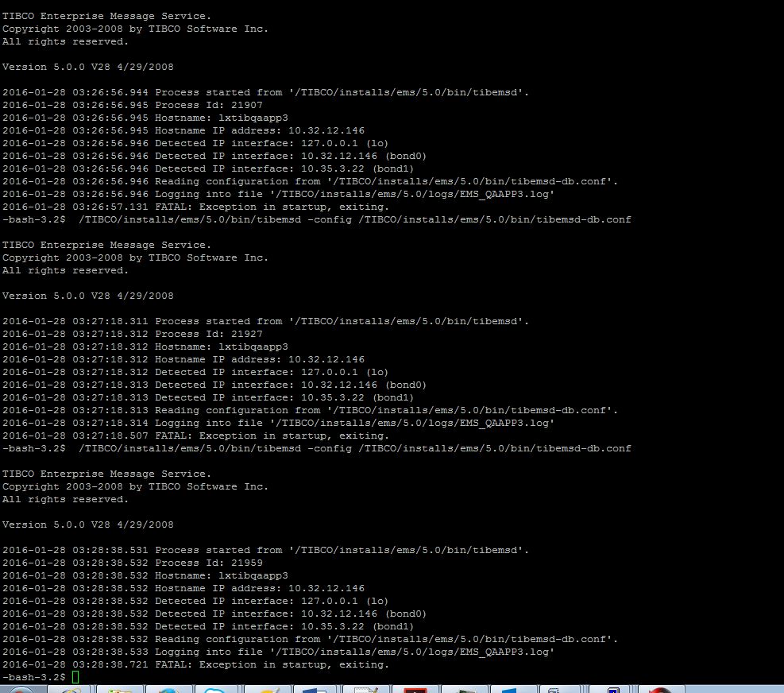Click the 03:26:57.131 FATAL exception line

point(195,207)
